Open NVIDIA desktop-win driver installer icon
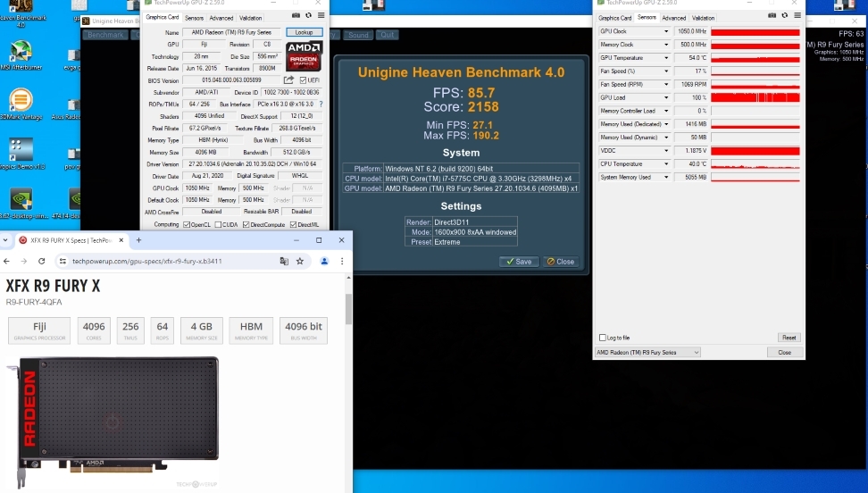Image resolution: width=868 pixels, height=493 pixels. pos(21,204)
